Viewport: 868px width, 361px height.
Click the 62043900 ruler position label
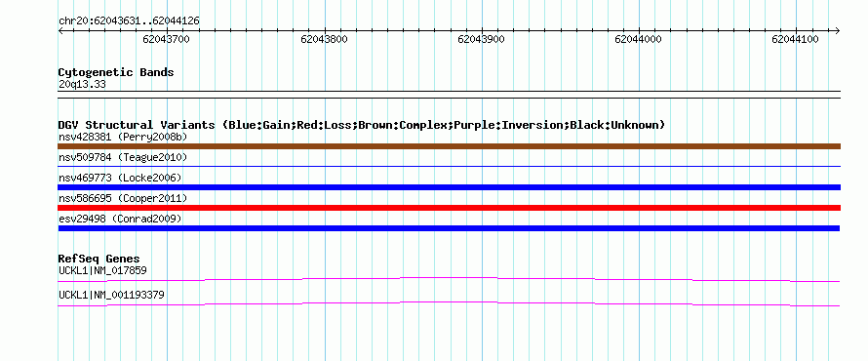point(482,39)
